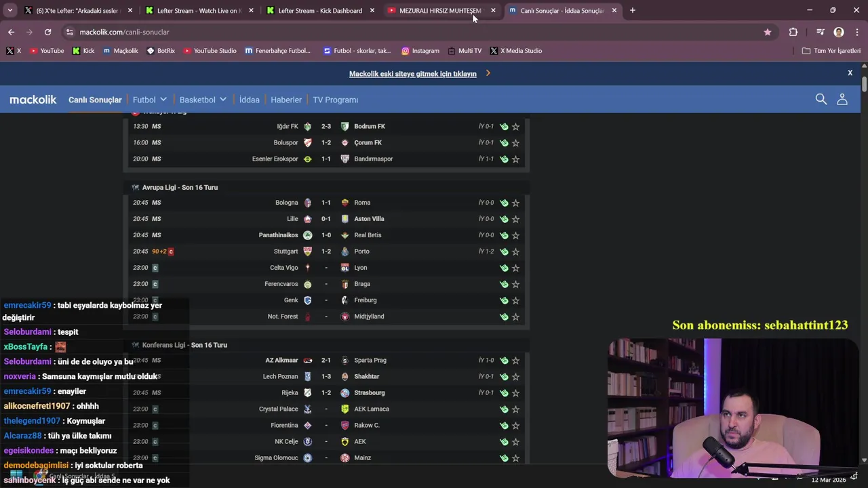Reload the page
This screenshot has height=488, width=868.
(47, 32)
